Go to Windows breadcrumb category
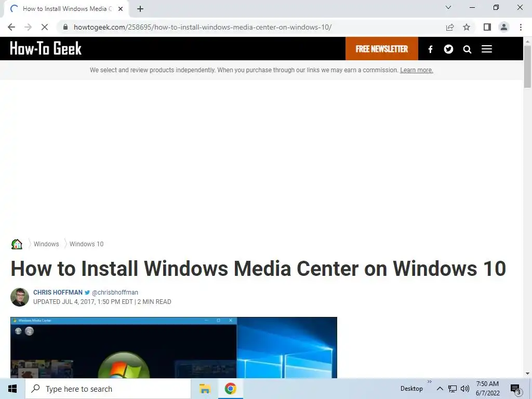This screenshot has width=532, height=399. point(46,244)
